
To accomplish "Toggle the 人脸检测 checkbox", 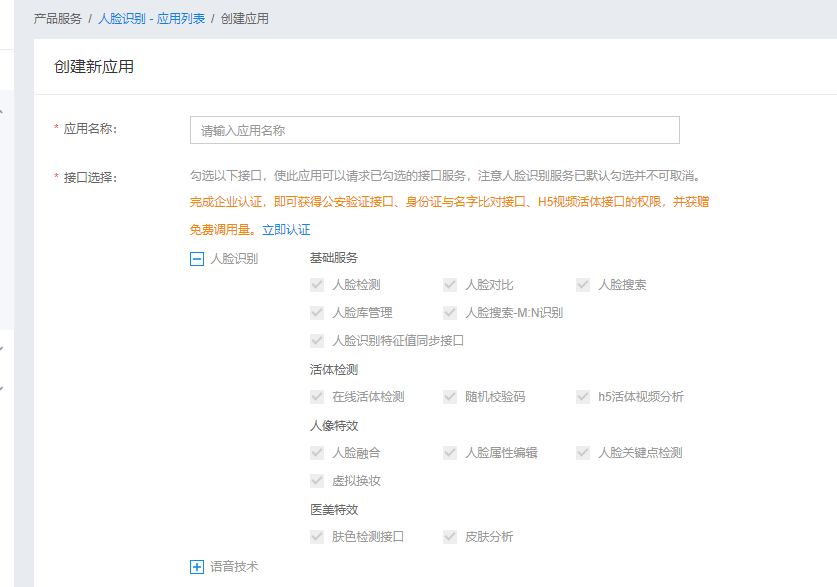I will 316,284.
